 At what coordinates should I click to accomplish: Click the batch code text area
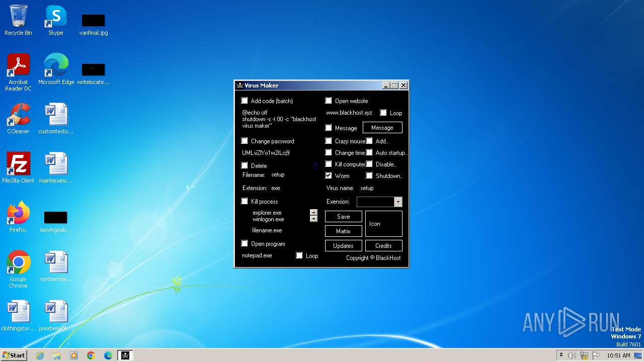point(279,119)
